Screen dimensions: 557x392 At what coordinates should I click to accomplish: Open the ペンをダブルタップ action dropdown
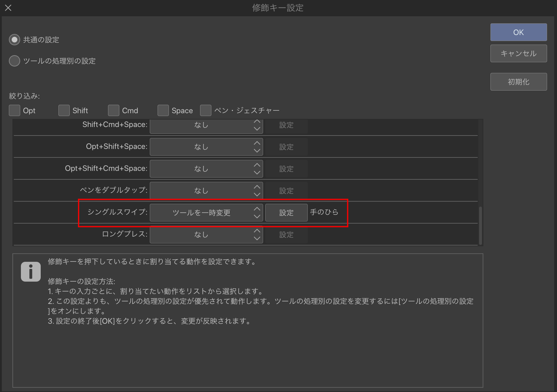pos(206,191)
